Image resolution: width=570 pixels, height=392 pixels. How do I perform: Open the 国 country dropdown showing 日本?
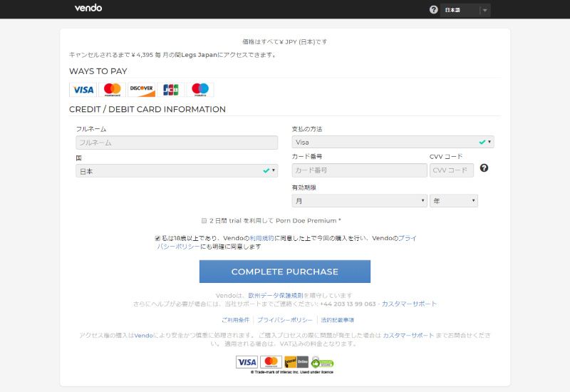[x=177, y=171]
